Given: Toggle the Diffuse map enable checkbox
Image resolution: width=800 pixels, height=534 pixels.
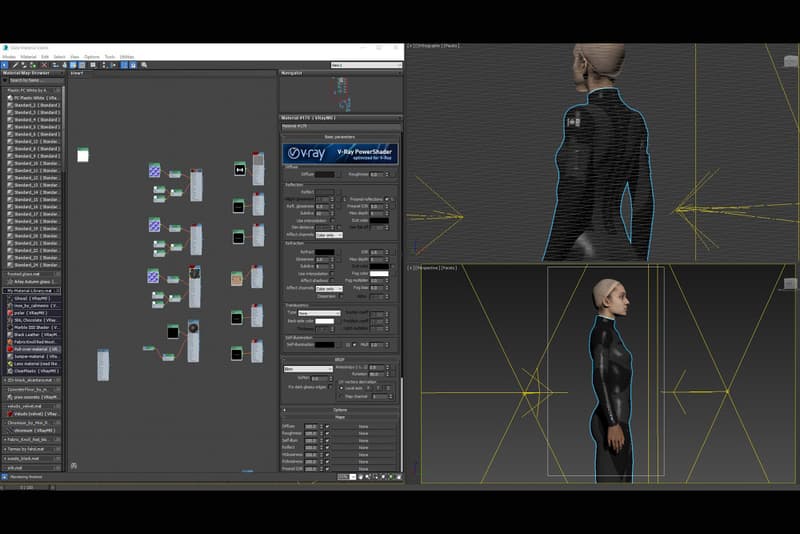Looking at the screenshot, I should click(327, 426).
